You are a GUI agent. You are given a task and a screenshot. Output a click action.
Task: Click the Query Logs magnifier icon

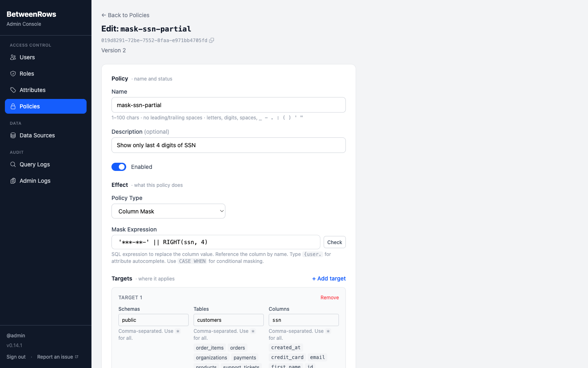(13, 164)
